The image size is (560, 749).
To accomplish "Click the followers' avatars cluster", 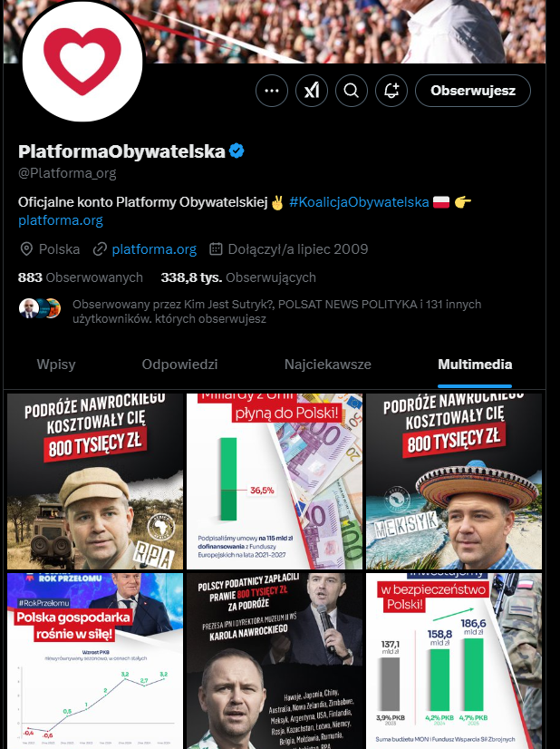I will tap(40, 308).
